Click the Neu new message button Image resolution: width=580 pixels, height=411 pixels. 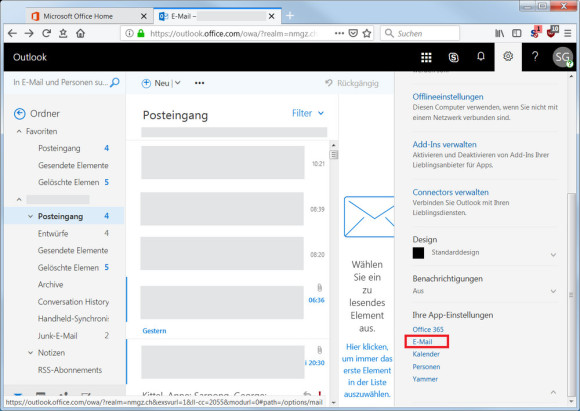pos(155,83)
